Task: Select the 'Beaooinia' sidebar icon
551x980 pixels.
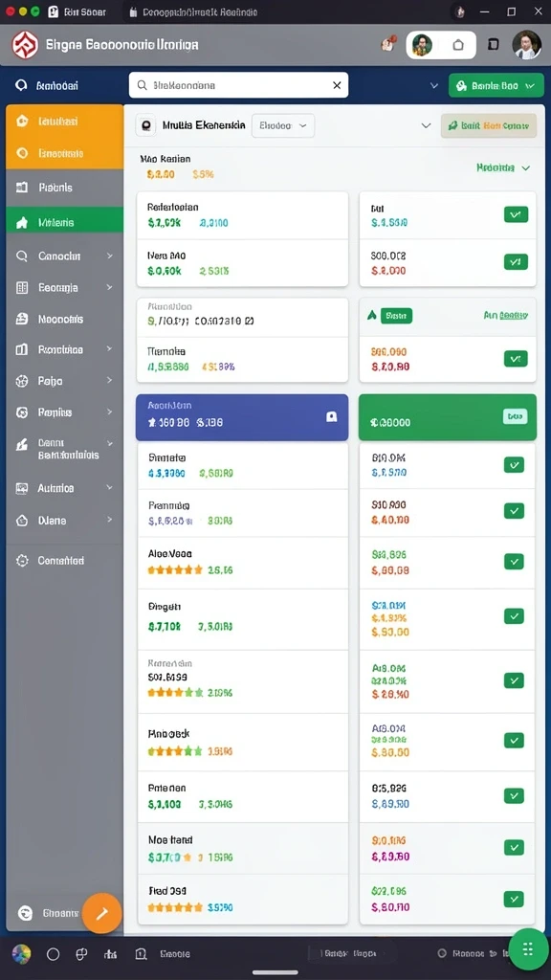Action: pos(22,153)
